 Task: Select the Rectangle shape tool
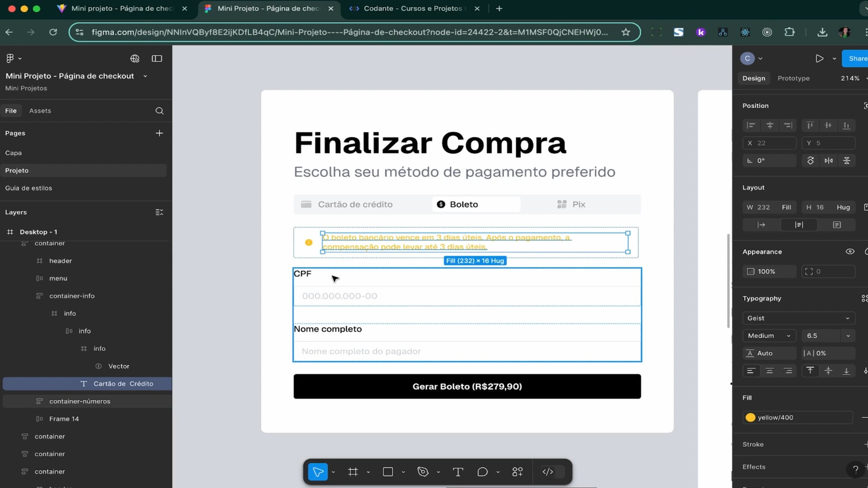388,472
